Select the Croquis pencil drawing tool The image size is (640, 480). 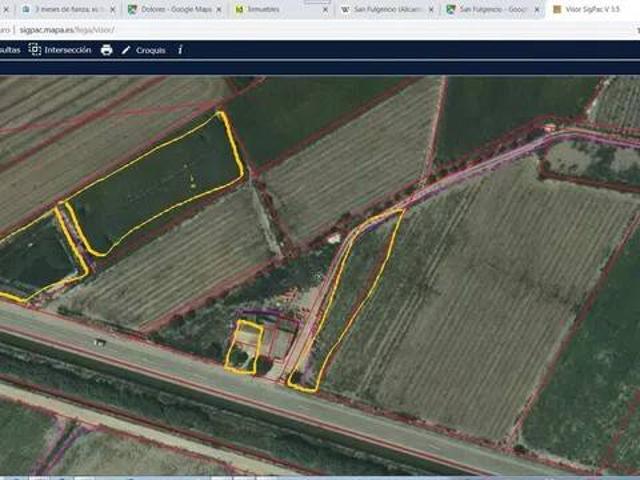pyautogui.click(x=144, y=50)
